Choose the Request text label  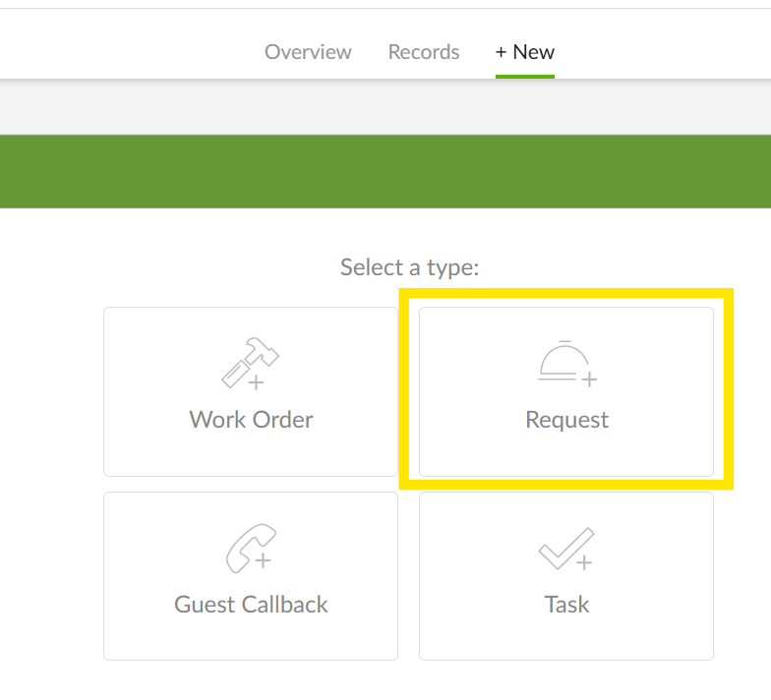tap(566, 420)
